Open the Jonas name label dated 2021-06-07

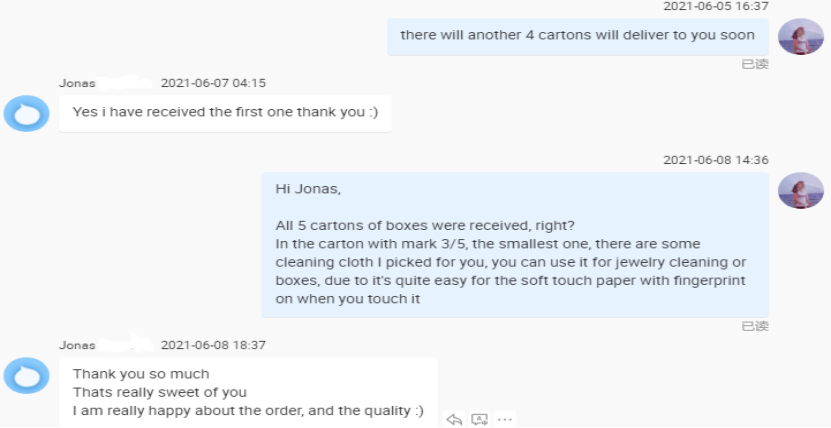[77, 83]
